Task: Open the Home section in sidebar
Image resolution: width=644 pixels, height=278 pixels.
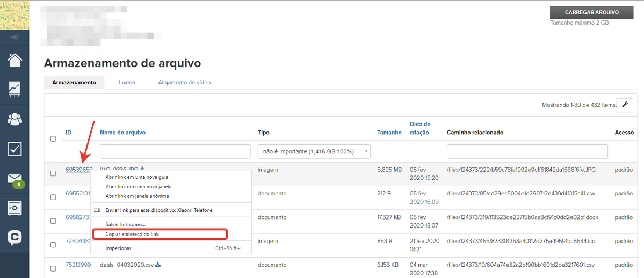Action: pyautogui.click(x=15, y=60)
